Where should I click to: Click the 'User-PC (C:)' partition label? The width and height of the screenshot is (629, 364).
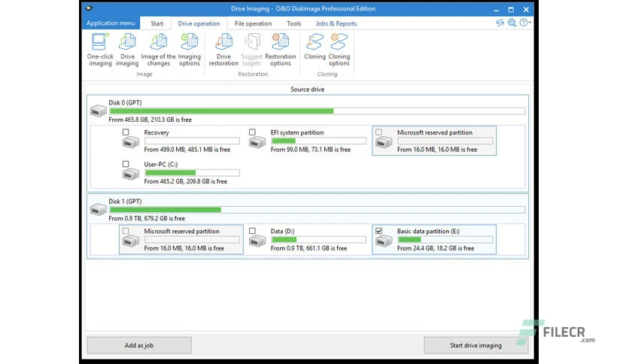[161, 165]
